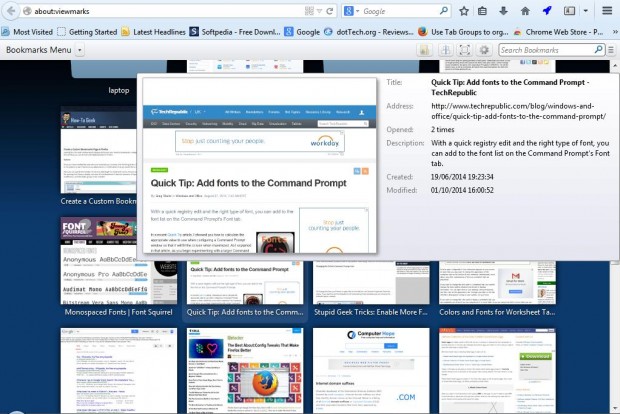This screenshot has height=414, width=620.
Task: Go to the Firefox Home page icon
Action: [526, 11]
